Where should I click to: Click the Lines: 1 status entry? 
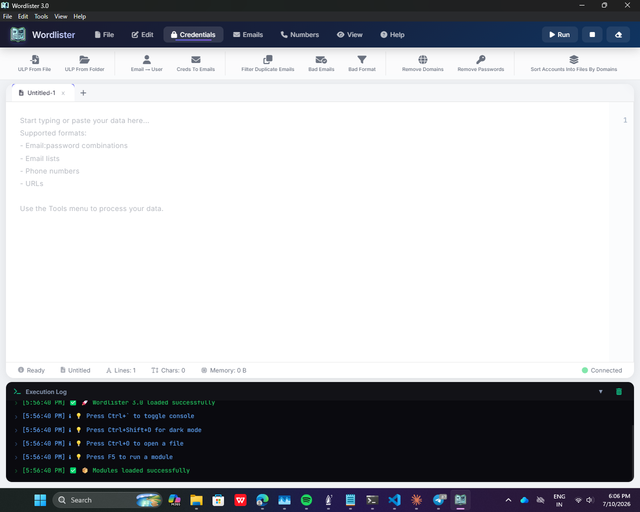coord(121,370)
